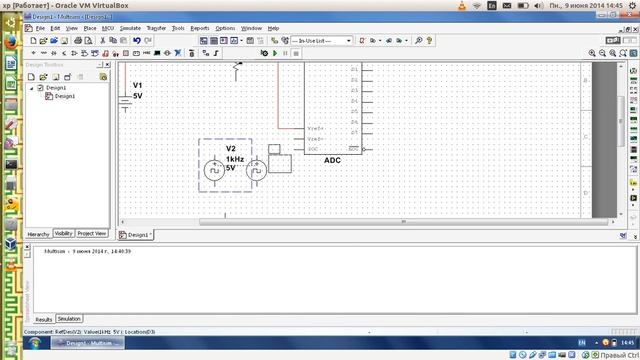
Task: Click the Find (magnifier) icon in the main toolbar
Action: [418, 40]
